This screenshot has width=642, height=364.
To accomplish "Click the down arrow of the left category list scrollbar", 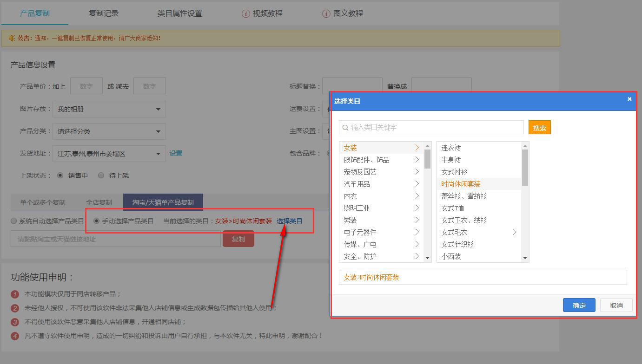I will 428,258.
